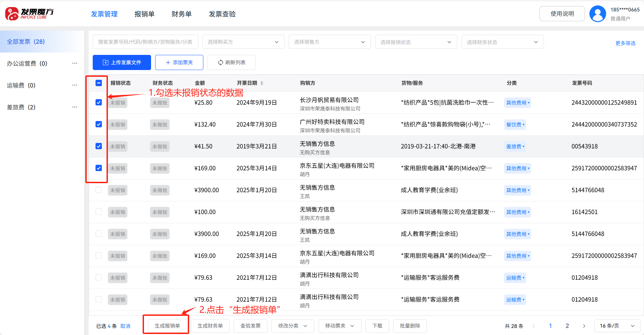This screenshot has width=644, height=335.
Task: Open the 选择报销状态 dropdown
Action: point(416,42)
